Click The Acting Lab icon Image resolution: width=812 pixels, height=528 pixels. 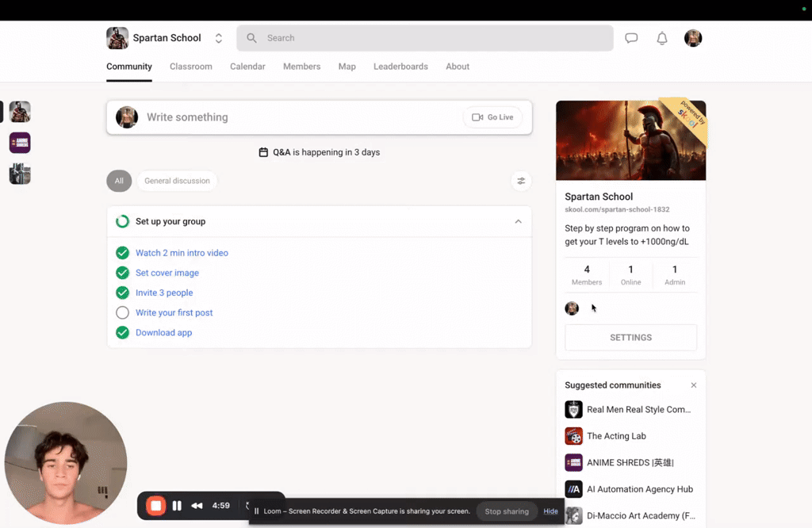573,436
